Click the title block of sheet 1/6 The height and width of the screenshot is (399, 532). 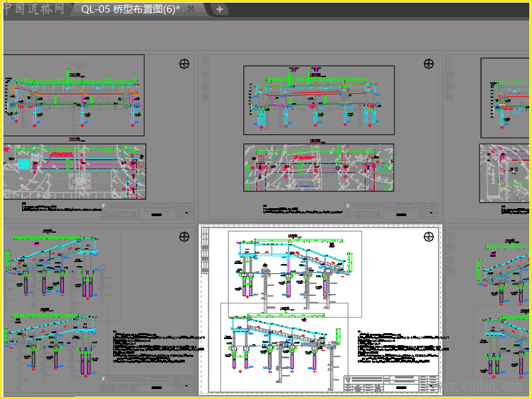pos(147,211)
